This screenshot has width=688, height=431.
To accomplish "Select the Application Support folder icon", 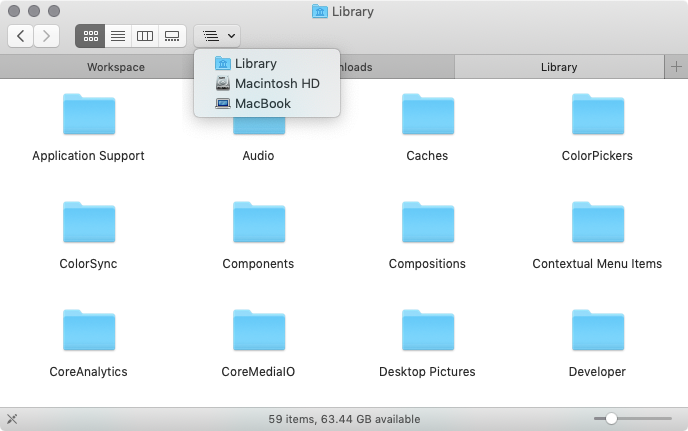I will [x=89, y=114].
